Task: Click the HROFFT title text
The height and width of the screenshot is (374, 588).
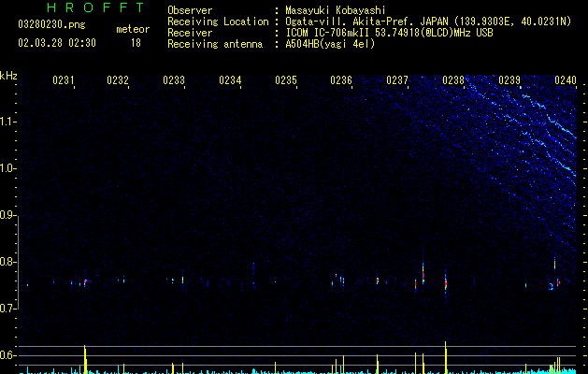Action: (96, 7)
